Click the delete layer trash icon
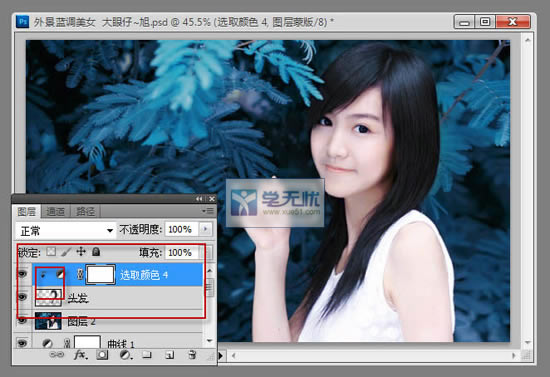 [x=192, y=355]
